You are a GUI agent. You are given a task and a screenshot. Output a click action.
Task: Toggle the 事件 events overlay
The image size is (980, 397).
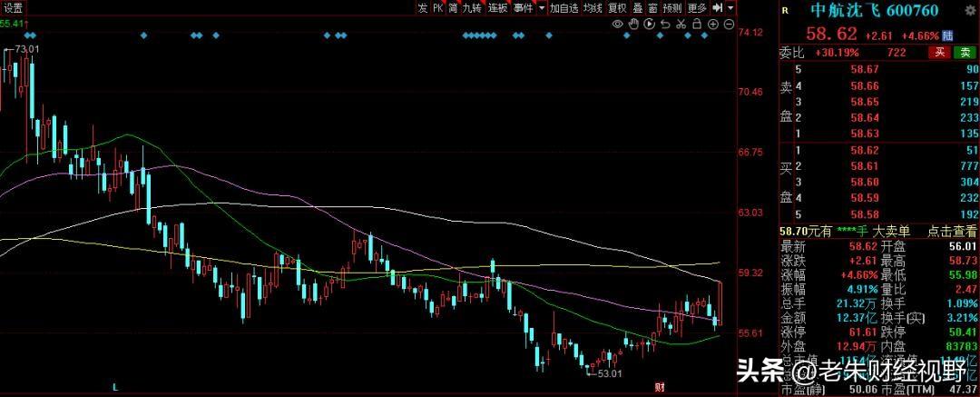524,7
